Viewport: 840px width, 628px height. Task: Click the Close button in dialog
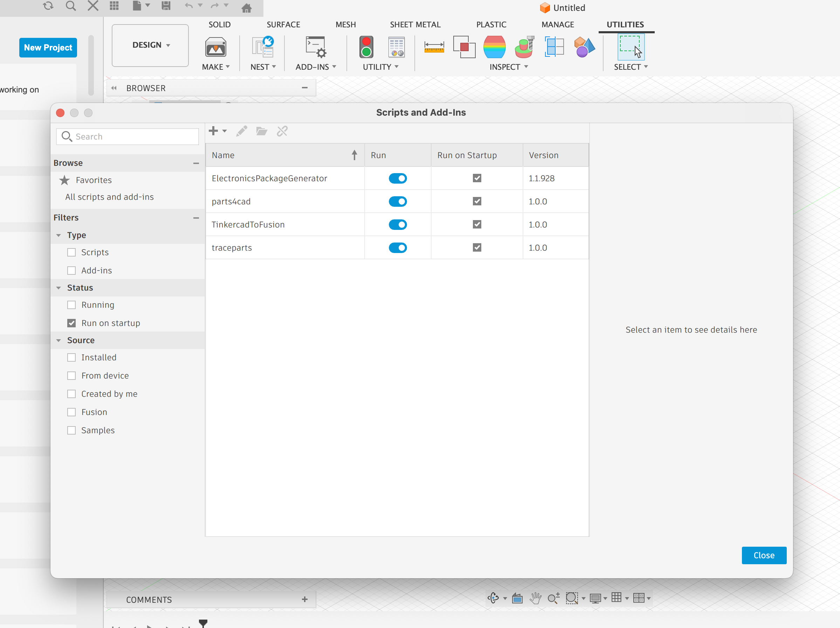click(x=764, y=555)
